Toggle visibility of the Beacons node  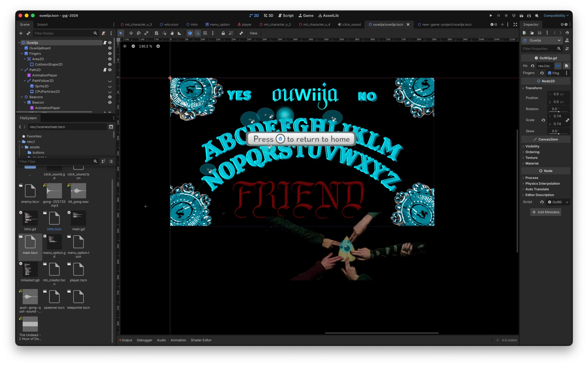pos(110,97)
